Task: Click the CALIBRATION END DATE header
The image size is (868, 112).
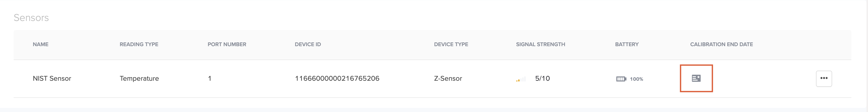Action: (x=721, y=44)
